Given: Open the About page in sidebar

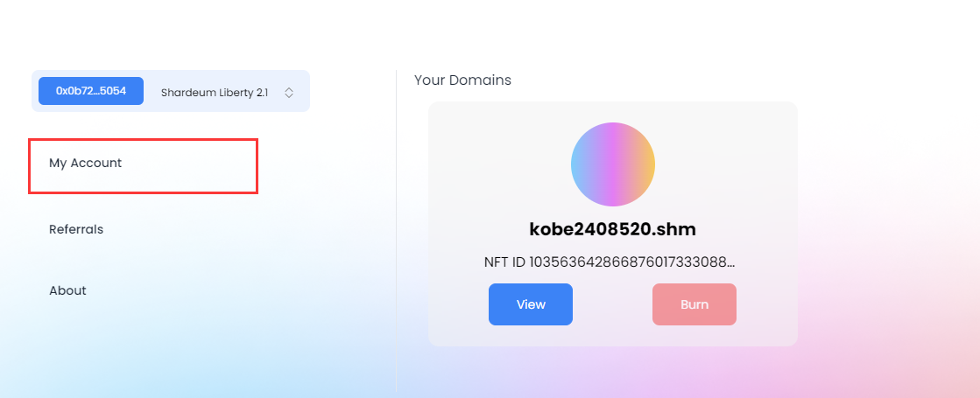Looking at the screenshot, I should click(x=67, y=290).
